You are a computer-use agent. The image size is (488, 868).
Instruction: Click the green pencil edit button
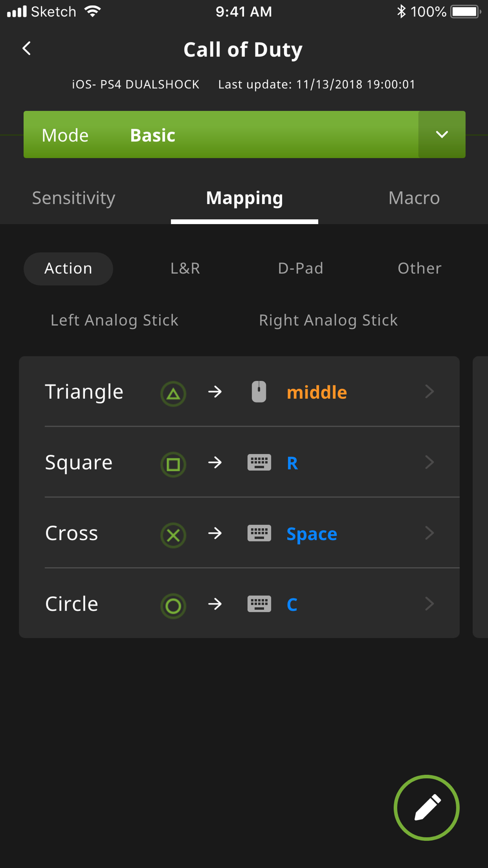427,807
